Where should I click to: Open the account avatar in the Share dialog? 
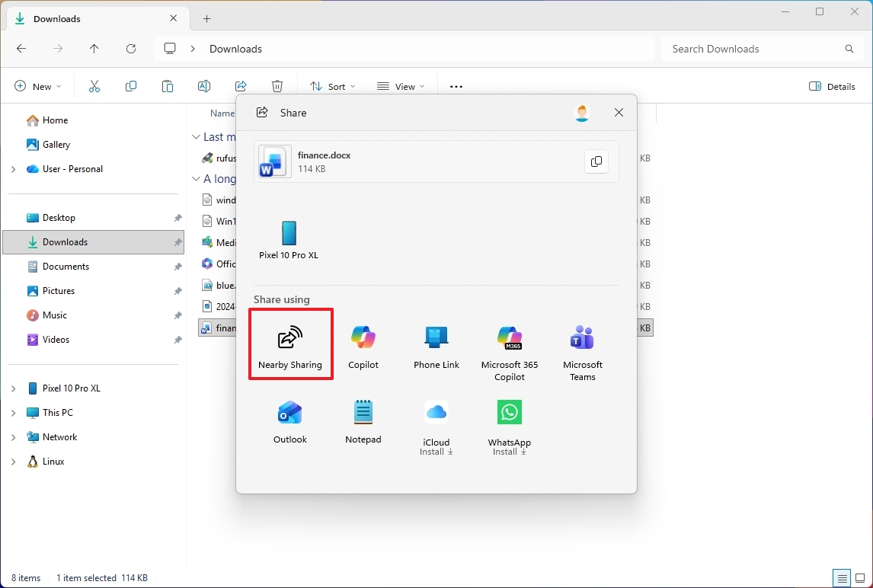pyautogui.click(x=581, y=113)
